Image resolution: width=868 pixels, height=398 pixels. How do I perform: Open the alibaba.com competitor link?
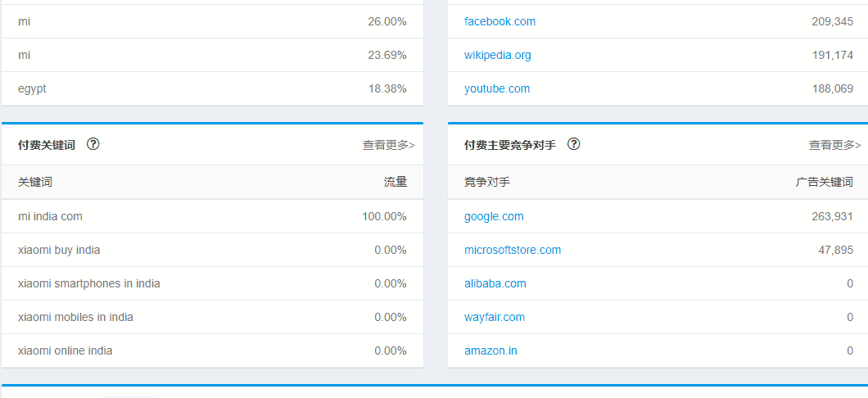[495, 284]
